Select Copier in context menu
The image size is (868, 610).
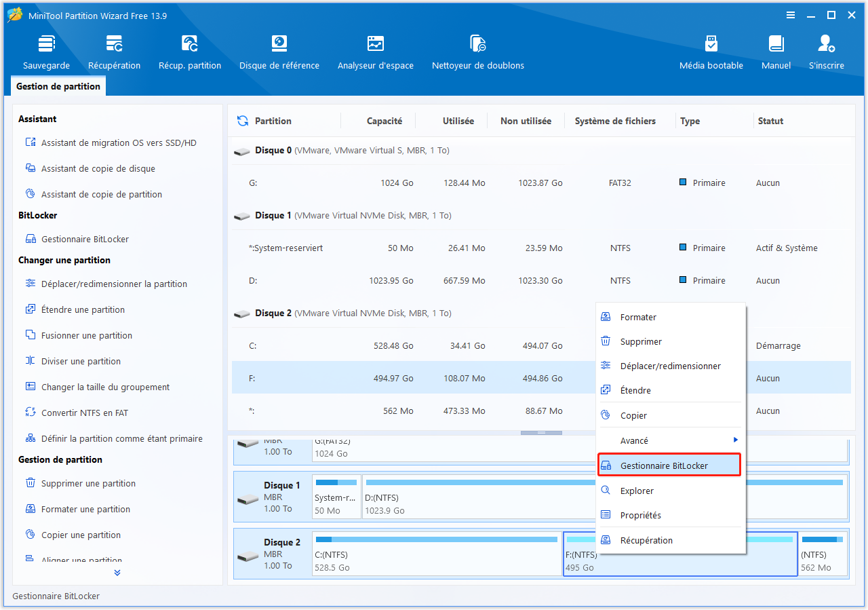point(670,415)
